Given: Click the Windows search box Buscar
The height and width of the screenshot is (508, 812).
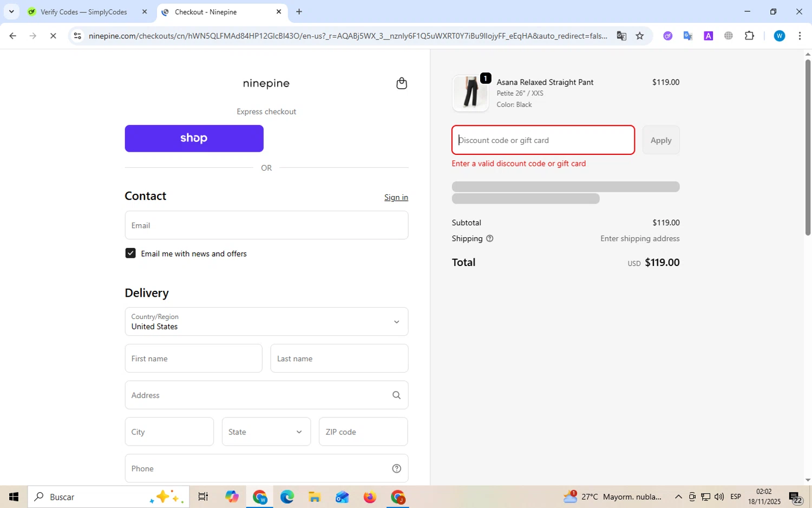Looking at the screenshot, I should pos(108,497).
